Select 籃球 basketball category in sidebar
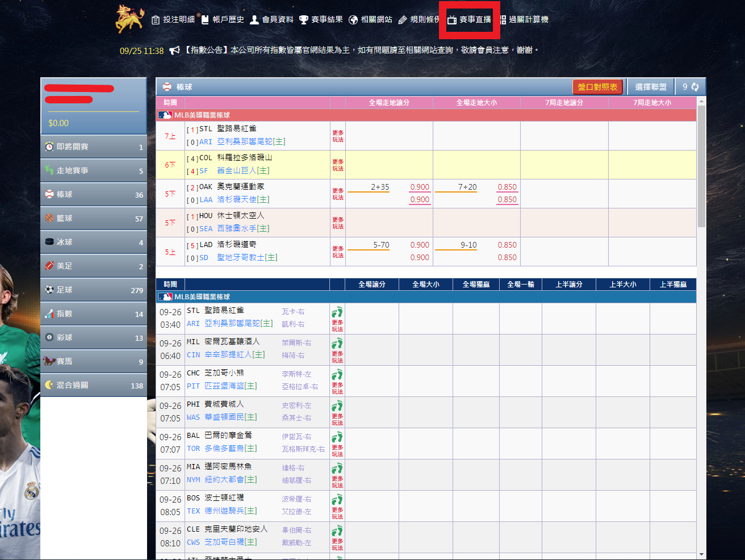This screenshot has width=745, height=560. [x=94, y=218]
